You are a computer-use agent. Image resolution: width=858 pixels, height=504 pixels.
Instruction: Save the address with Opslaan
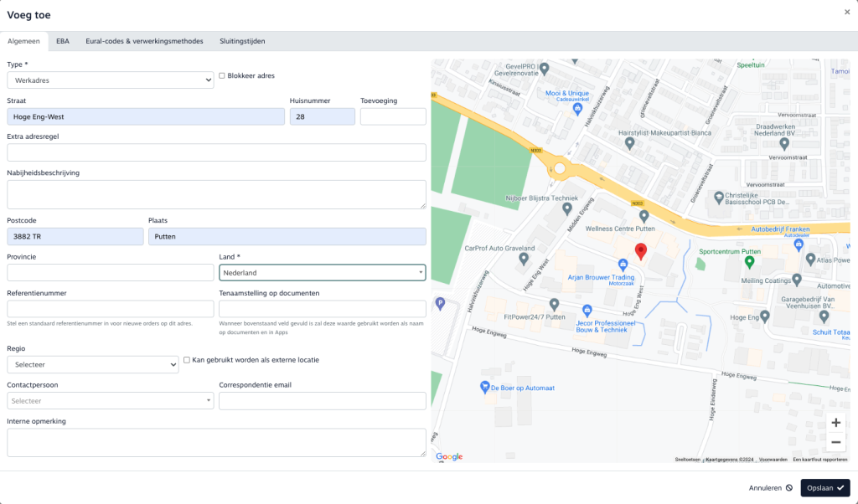coord(824,488)
